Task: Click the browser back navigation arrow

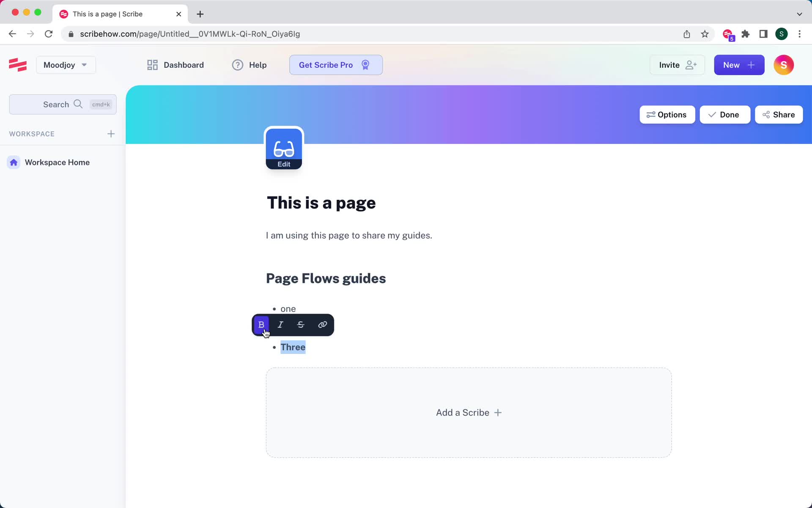Action: point(12,34)
